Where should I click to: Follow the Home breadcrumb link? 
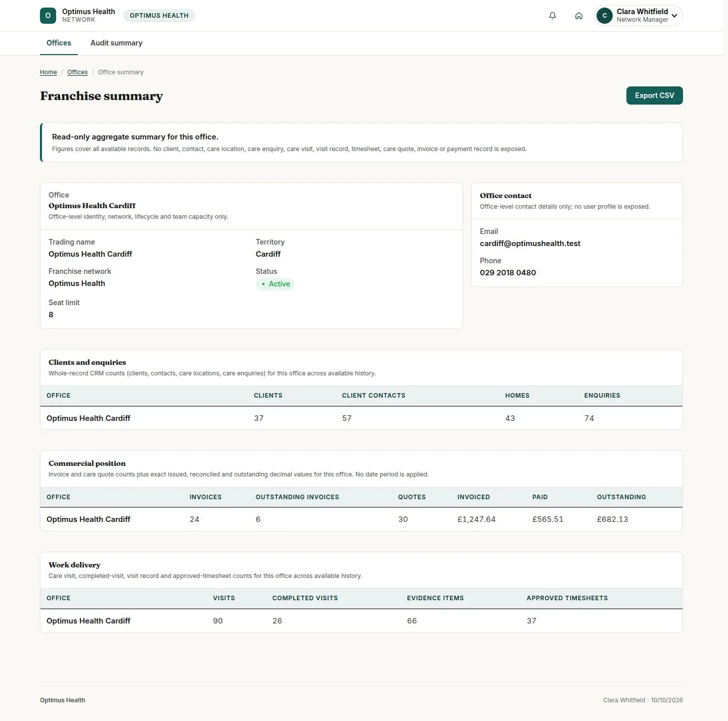pos(49,72)
